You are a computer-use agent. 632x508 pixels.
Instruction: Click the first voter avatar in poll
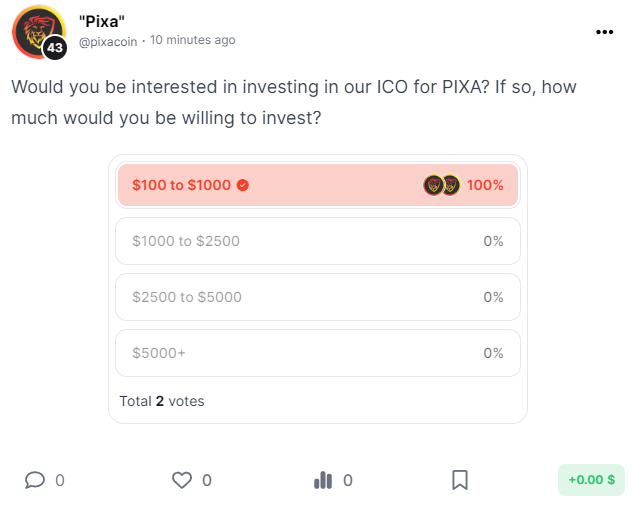click(x=433, y=185)
